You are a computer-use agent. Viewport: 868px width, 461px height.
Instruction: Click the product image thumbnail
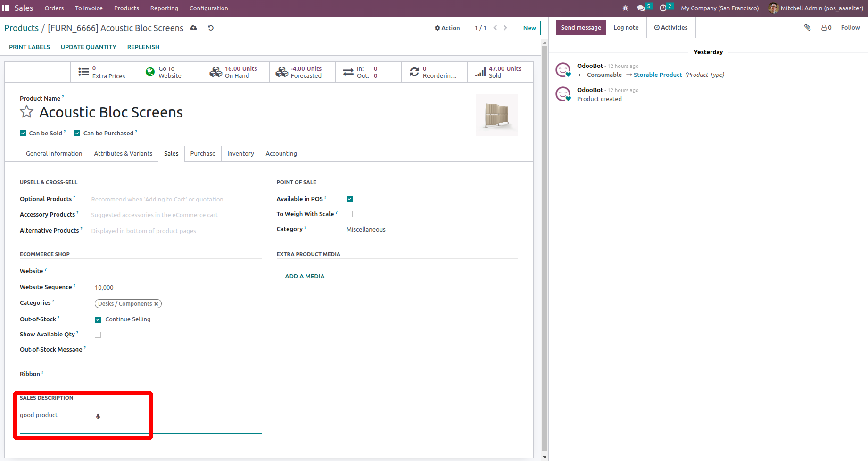497,115
